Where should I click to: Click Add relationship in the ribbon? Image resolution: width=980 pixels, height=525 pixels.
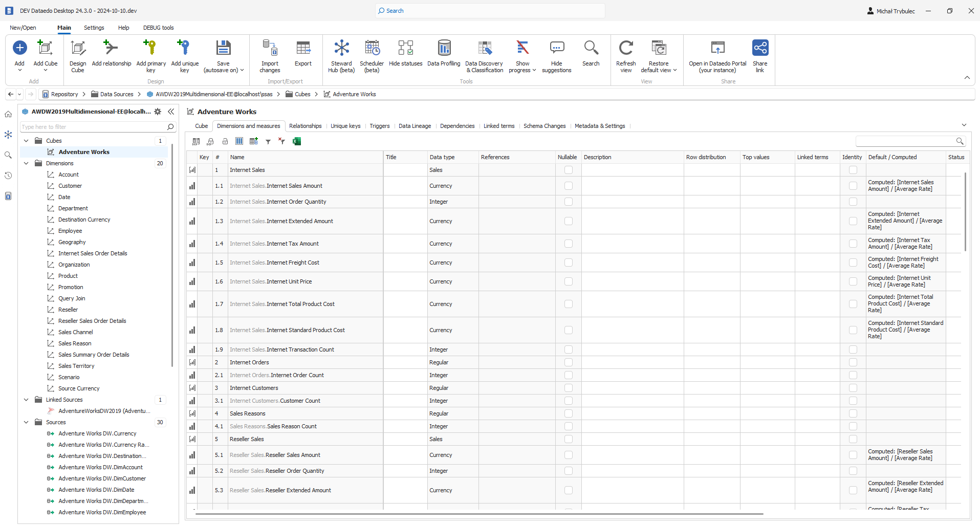pyautogui.click(x=112, y=54)
